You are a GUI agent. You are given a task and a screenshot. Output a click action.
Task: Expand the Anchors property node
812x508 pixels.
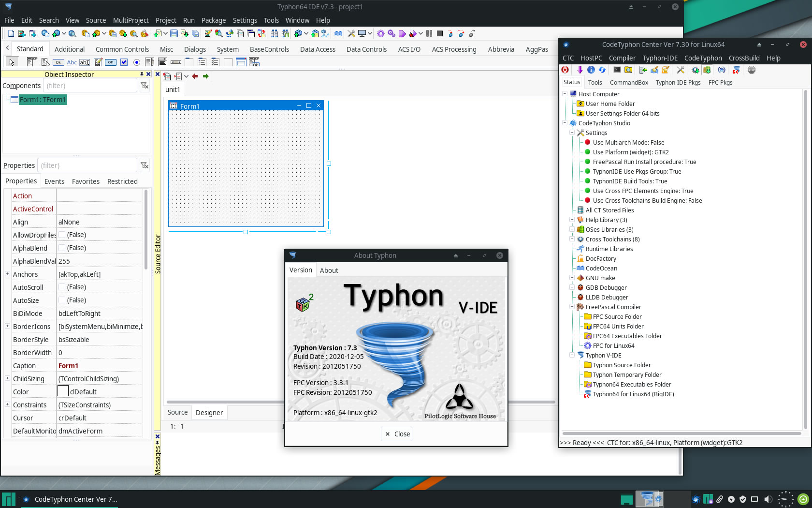(7, 274)
